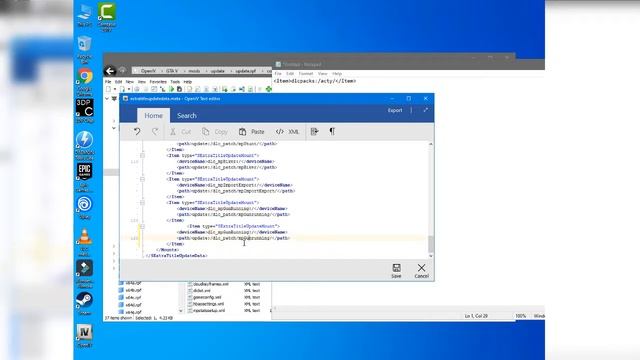
Task: Open the Google Chrome desktop shortcut
Action: pyautogui.click(x=84, y=82)
